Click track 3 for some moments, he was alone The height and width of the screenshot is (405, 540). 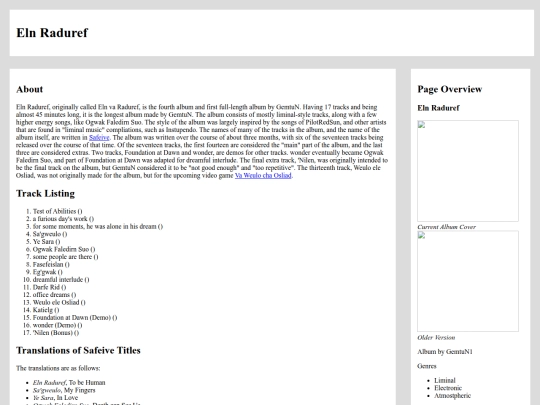coord(98,226)
